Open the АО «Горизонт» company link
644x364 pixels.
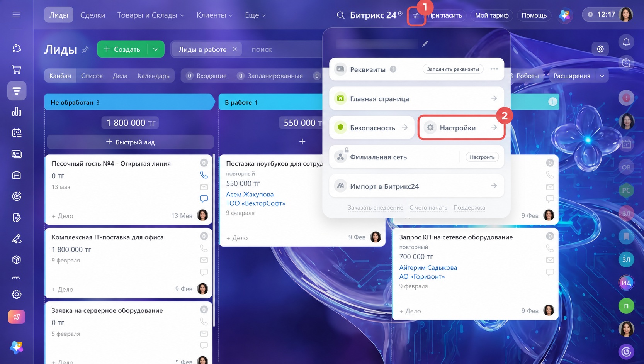pos(422,276)
